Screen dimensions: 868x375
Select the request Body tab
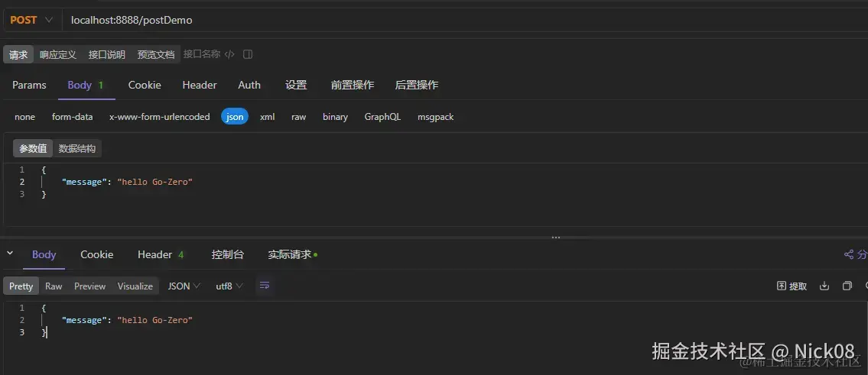click(86, 86)
